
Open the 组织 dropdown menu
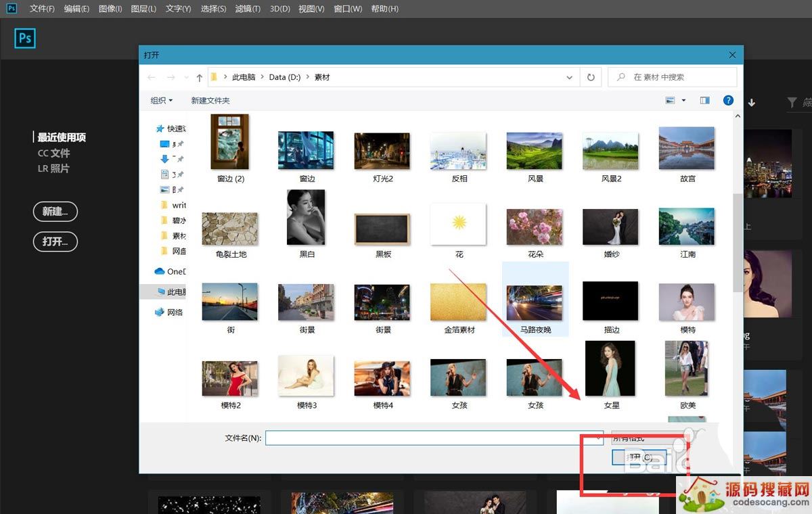162,100
